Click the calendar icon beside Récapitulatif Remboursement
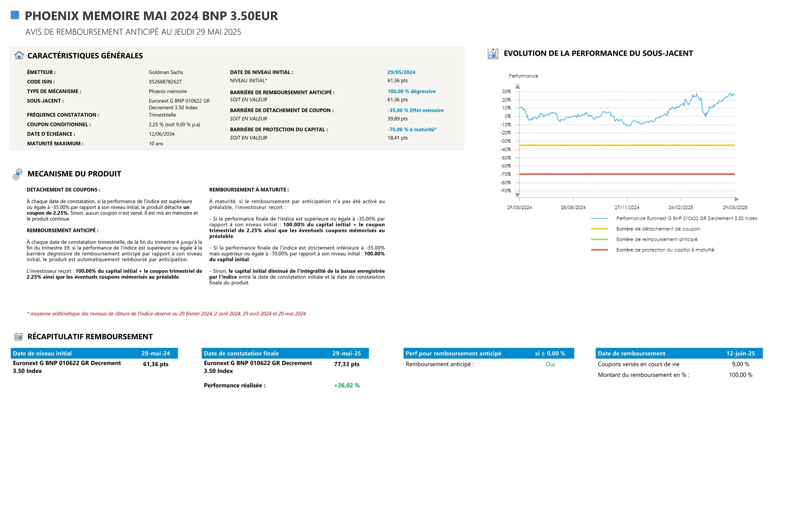This screenshot has width=812, height=509. point(19,336)
